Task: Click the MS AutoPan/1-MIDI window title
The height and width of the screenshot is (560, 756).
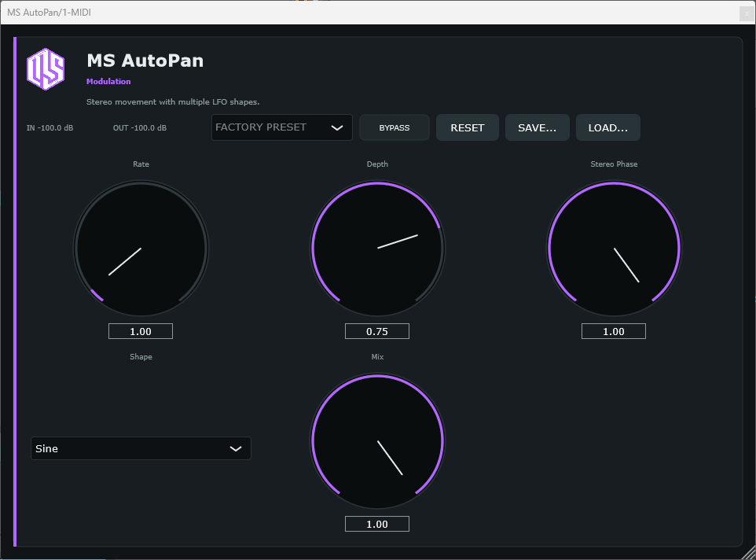Action: [x=50, y=13]
